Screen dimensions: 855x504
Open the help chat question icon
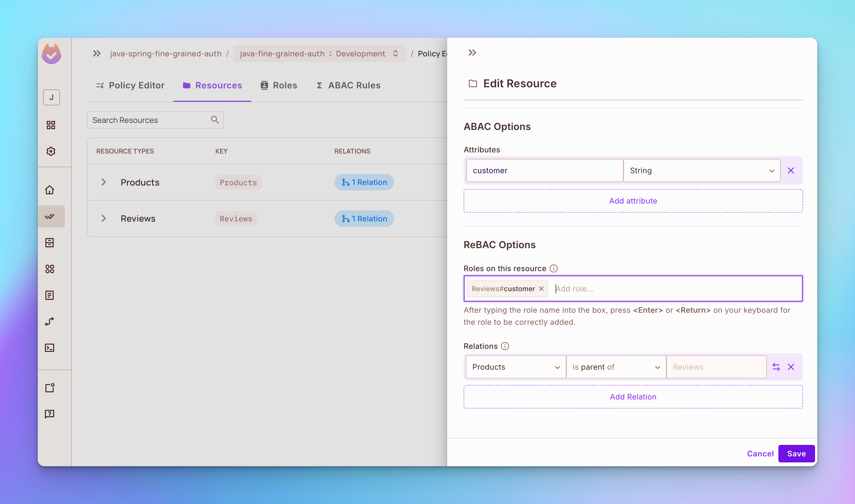pyautogui.click(x=50, y=414)
